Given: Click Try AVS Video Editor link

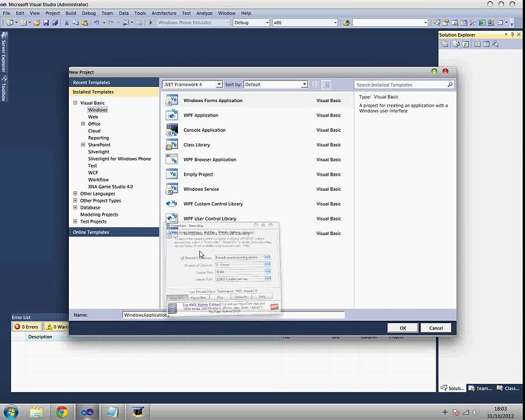Looking at the screenshot, I should (201, 304).
